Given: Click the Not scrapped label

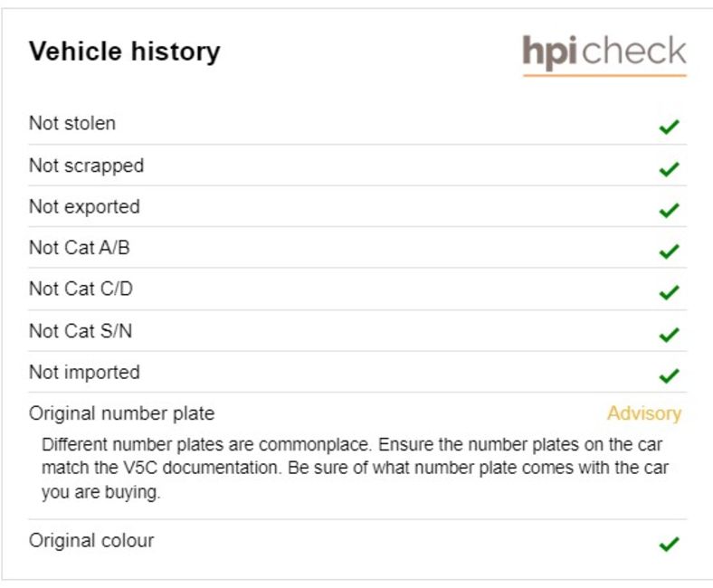Looking at the screenshot, I should (x=86, y=166).
